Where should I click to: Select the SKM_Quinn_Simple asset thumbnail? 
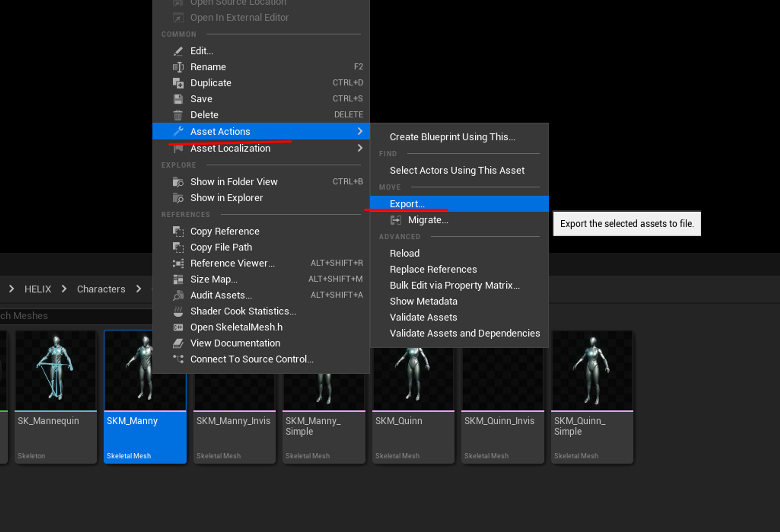pos(592,371)
